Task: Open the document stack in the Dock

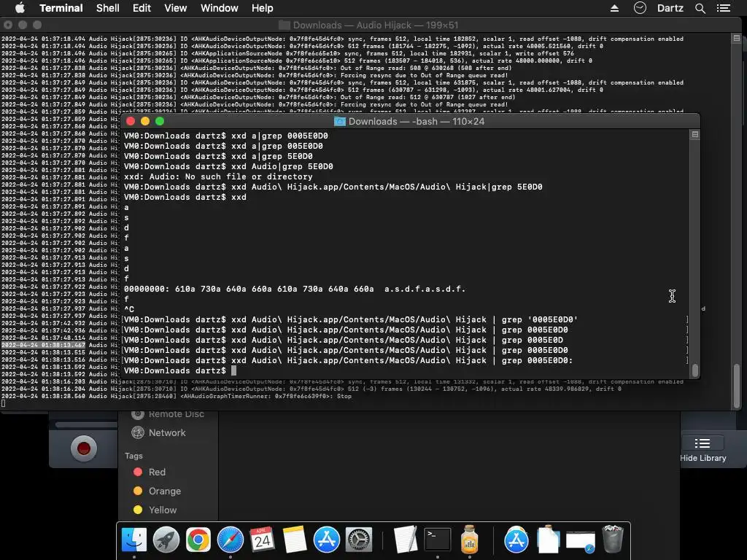Action: pyautogui.click(x=549, y=540)
